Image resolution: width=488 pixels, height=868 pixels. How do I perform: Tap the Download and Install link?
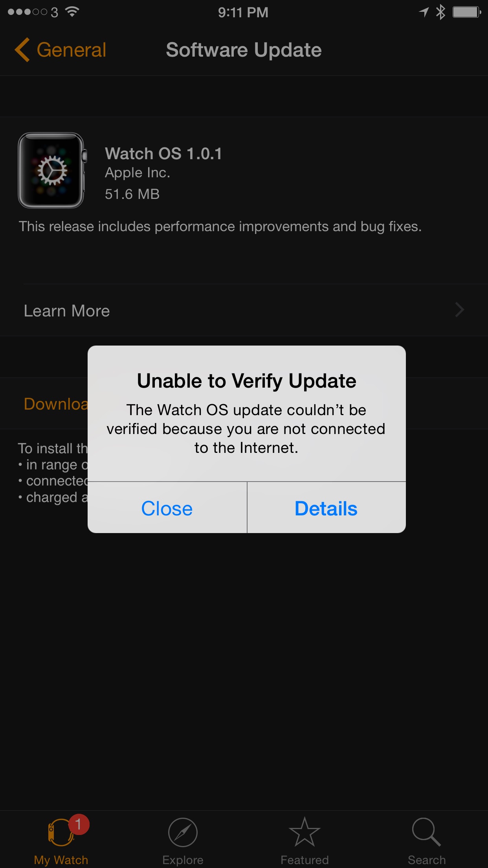pyautogui.click(x=56, y=404)
